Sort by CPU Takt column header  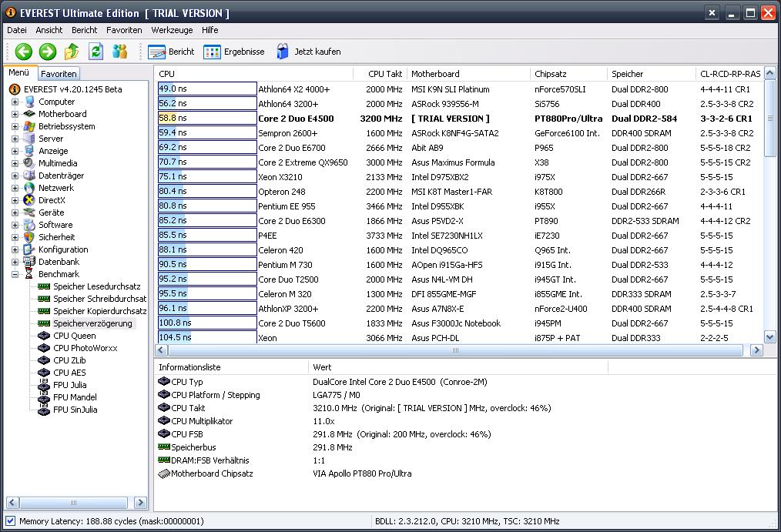[x=380, y=74]
